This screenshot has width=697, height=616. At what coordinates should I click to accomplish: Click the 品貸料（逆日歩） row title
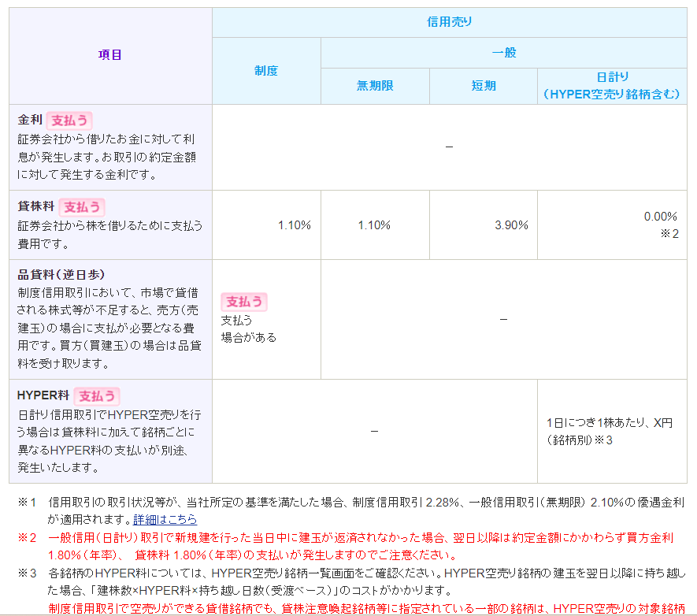coord(61,275)
